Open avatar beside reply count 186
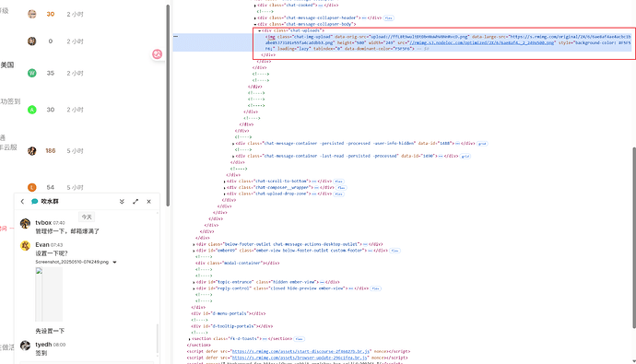636x364 pixels. 32,151
